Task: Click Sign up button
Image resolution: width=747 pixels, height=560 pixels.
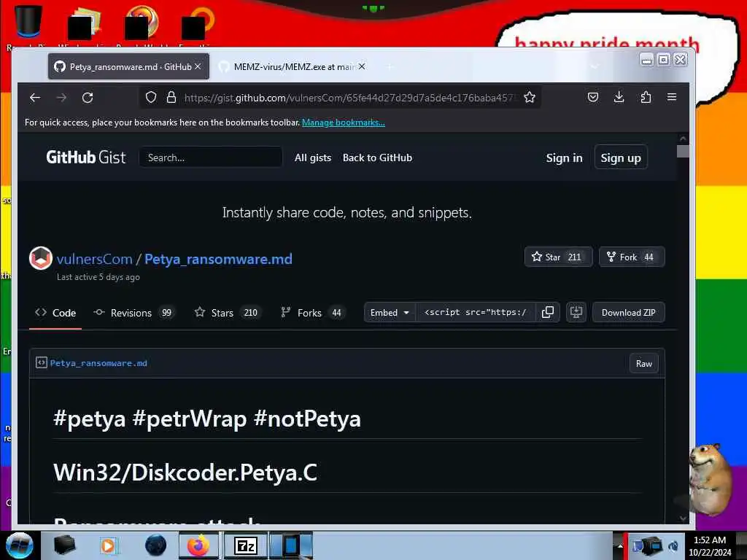Action: coord(621,157)
